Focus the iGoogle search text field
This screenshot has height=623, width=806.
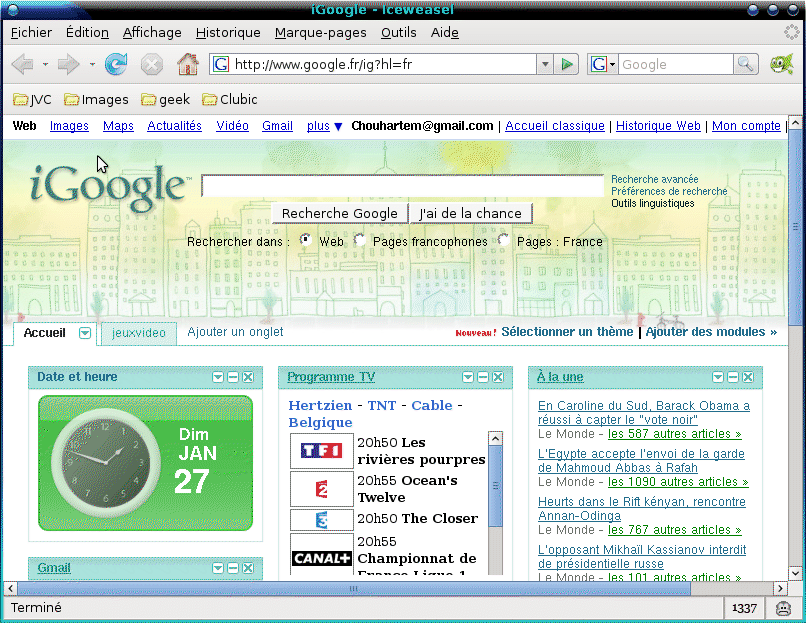pos(402,186)
